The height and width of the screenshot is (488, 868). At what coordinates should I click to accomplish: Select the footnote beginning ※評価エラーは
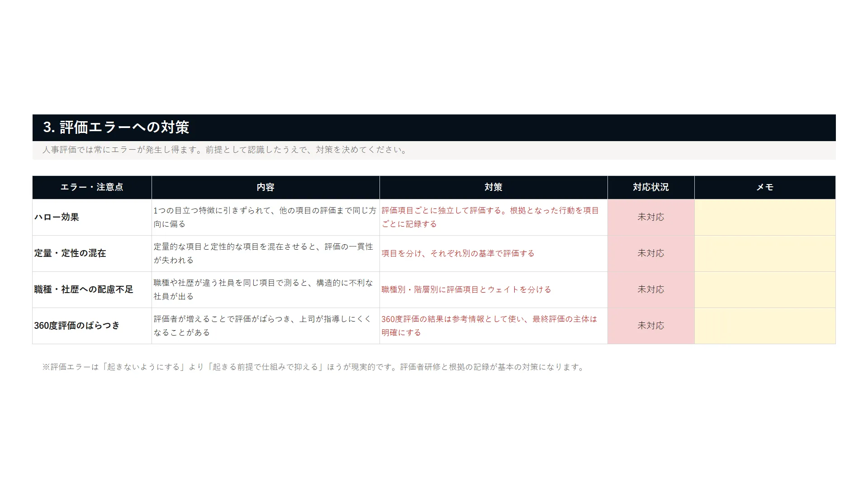tap(314, 367)
